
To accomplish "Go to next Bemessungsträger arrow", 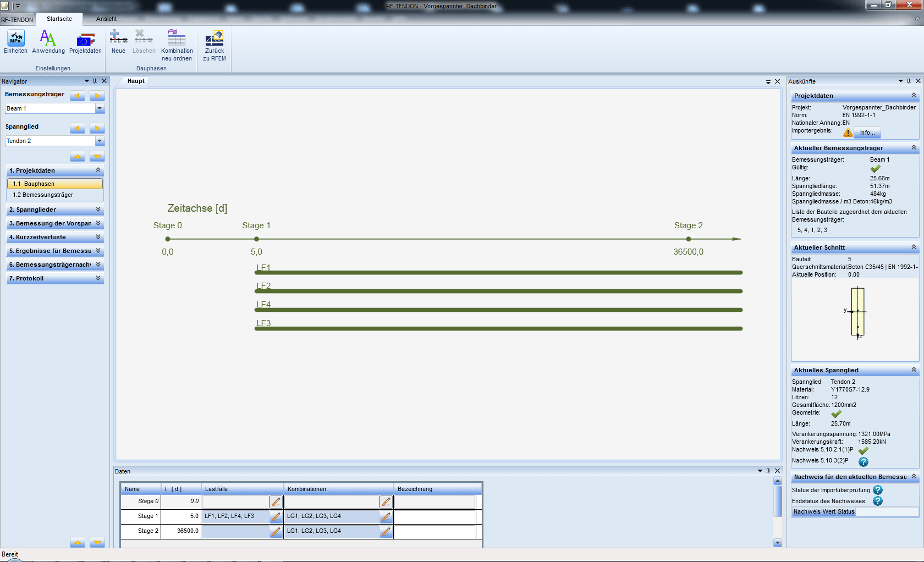I will click(97, 96).
